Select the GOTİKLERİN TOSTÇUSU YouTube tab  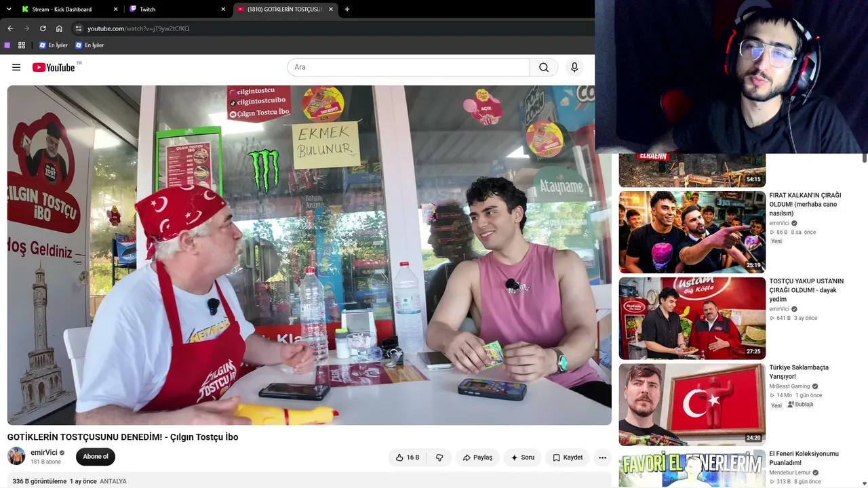tap(285, 9)
